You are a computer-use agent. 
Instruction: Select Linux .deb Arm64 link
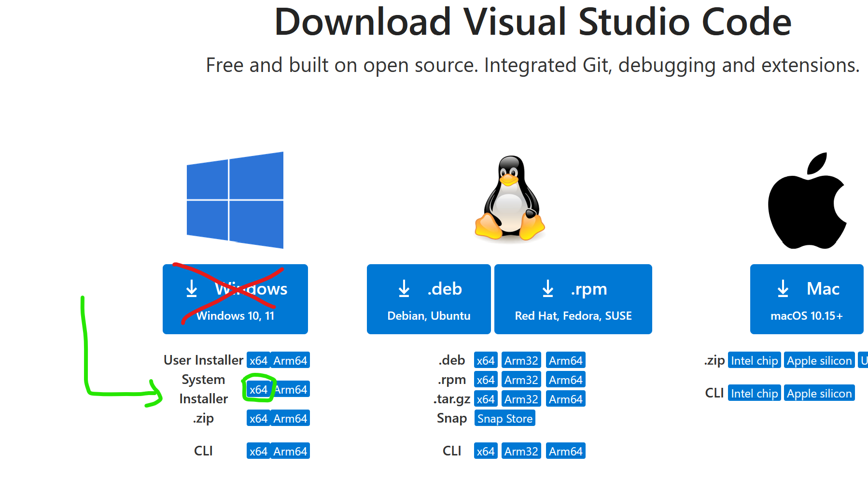pyautogui.click(x=566, y=360)
